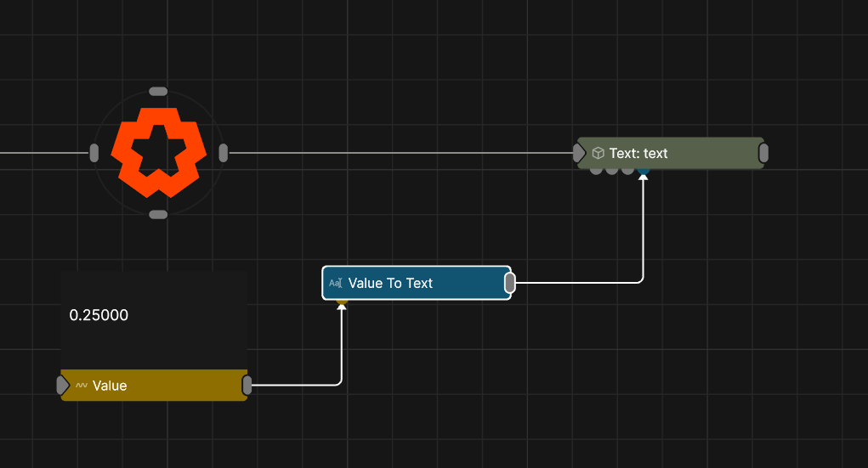Click Value To Text's right output port

point(510,283)
